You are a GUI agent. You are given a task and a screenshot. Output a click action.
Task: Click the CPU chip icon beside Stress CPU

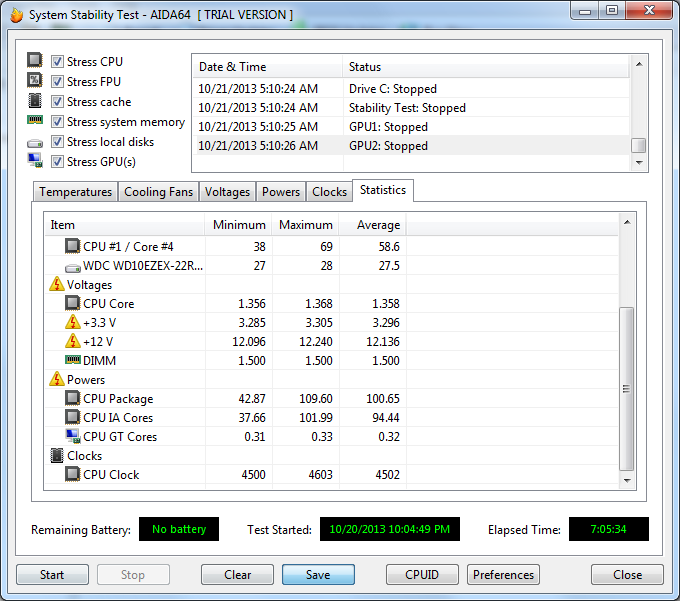click(x=35, y=60)
